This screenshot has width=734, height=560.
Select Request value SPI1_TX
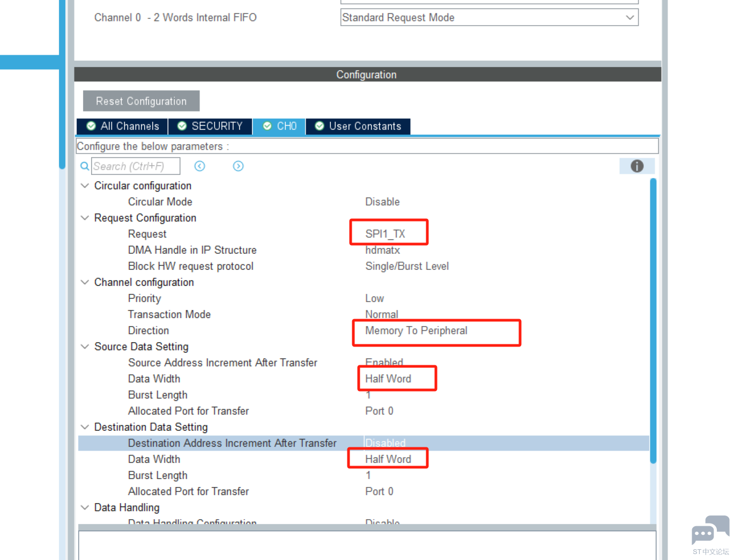click(385, 234)
